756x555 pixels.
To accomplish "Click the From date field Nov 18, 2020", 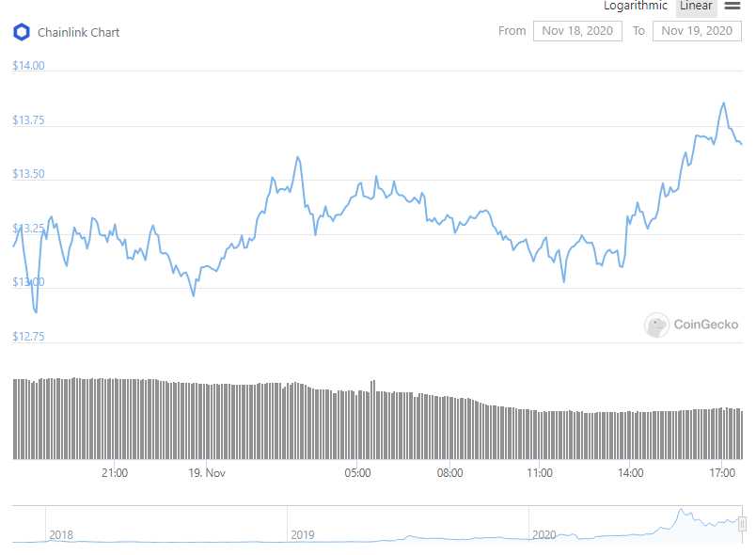I will [577, 31].
